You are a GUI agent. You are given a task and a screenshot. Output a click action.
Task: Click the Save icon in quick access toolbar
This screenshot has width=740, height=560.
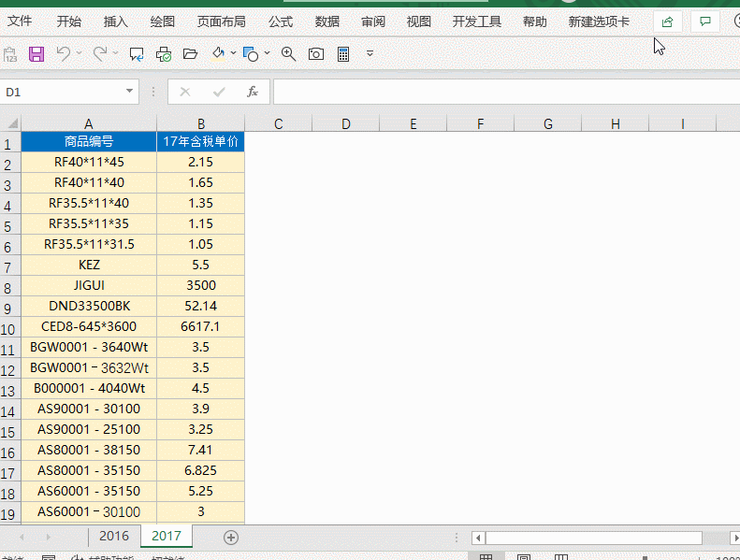[x=36, y=54]
